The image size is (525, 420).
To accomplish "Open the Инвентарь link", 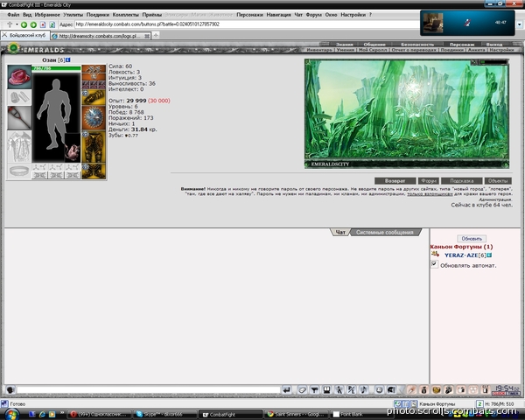I will tap(319, 50).
